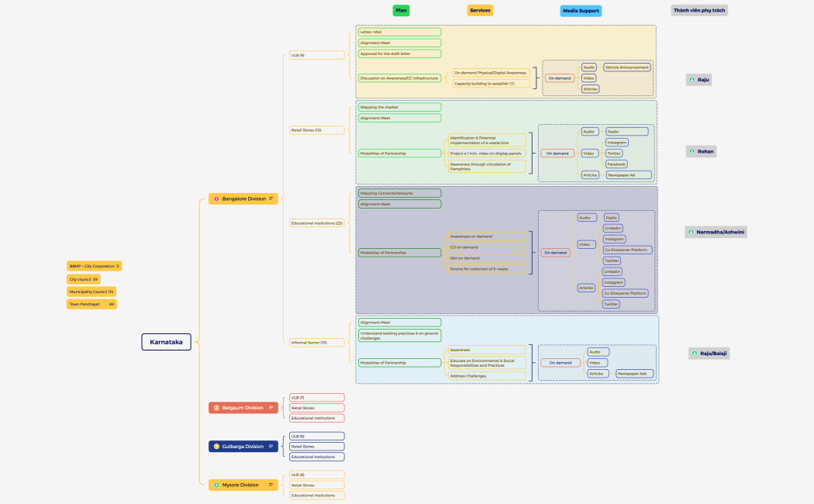Click the 'Capacity building to establish CC' node
The image size is (814, 504).
click(x=490, y=83)
